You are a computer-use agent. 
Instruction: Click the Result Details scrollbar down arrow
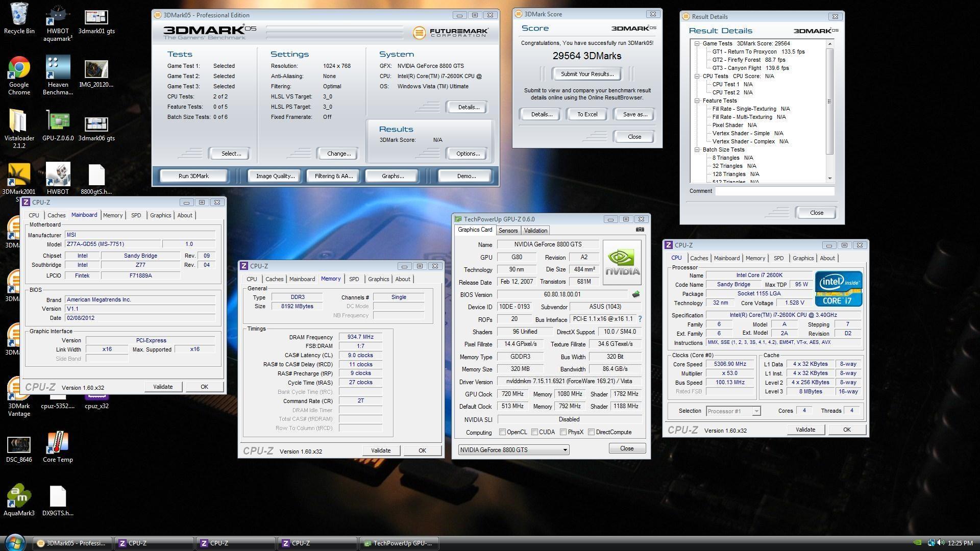click(829, 179)
